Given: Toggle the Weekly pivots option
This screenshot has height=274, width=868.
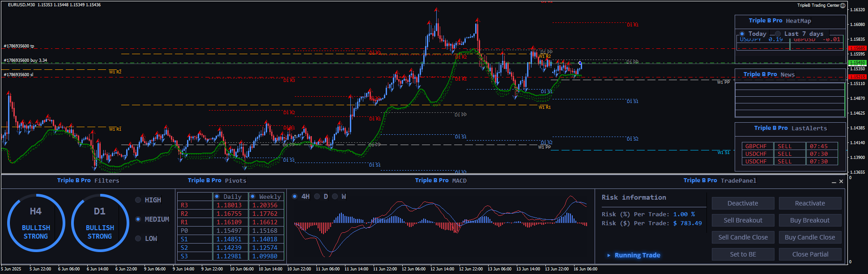Looking at the screenshot, I should (x=253, y=197).
